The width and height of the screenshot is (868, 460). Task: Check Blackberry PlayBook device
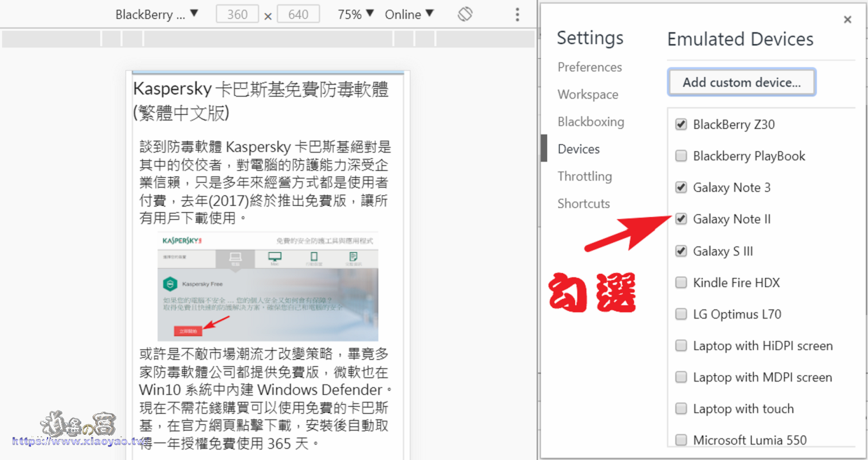pos(681,156)
